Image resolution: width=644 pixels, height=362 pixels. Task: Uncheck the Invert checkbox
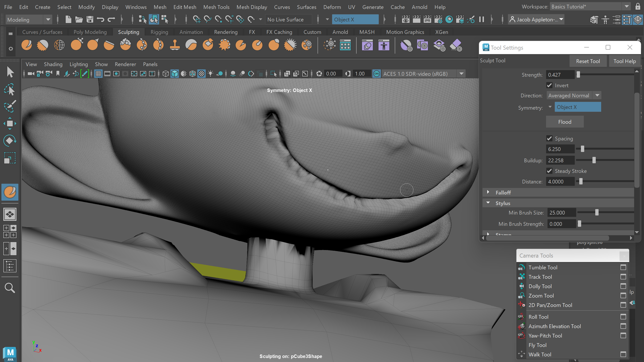pos(549,85)
